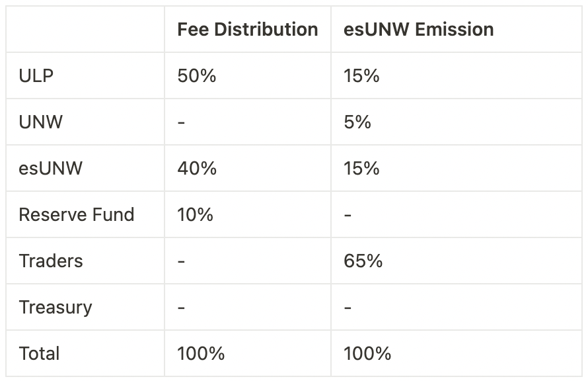Click the Traders fee distribution dash cell
This screenshot has height=381, width=588.
(182, 261)
